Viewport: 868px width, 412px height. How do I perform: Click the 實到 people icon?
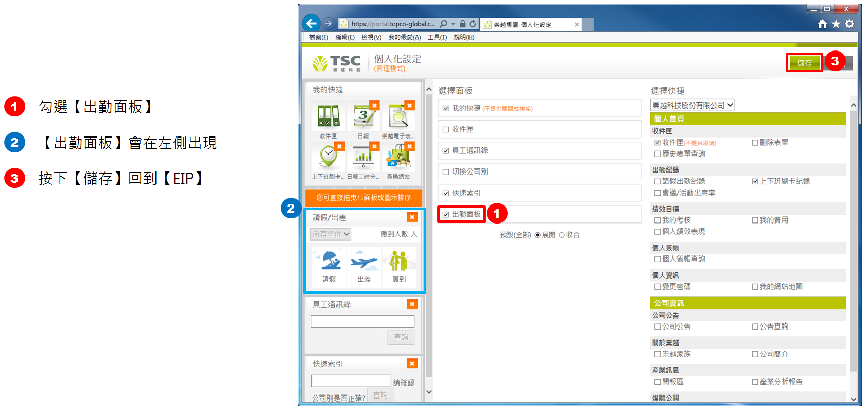(398, 261)
